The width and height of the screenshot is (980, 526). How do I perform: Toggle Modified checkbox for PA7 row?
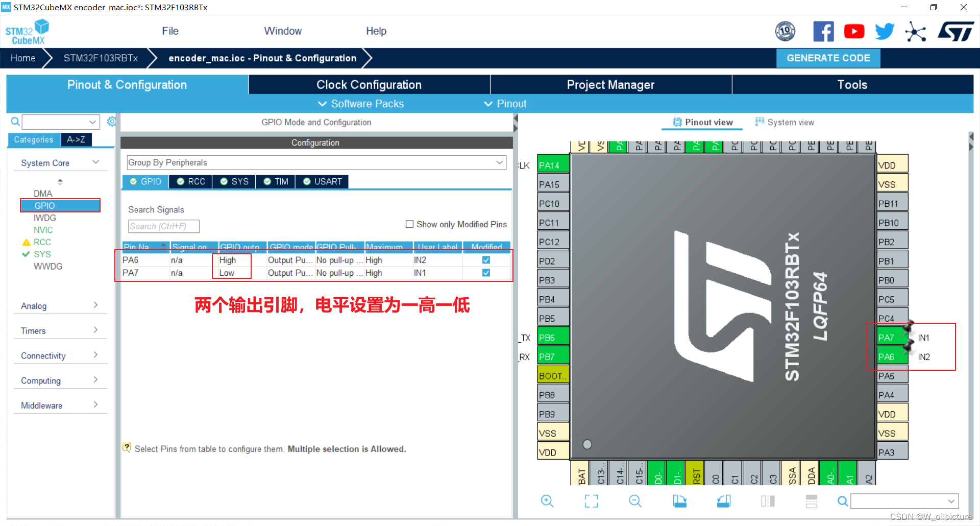click(486, 273)
